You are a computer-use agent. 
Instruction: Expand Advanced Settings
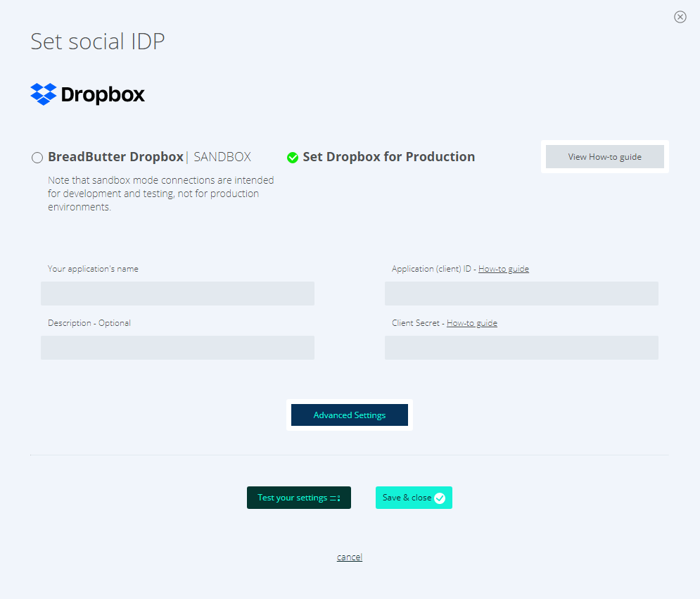coord(349,415)
